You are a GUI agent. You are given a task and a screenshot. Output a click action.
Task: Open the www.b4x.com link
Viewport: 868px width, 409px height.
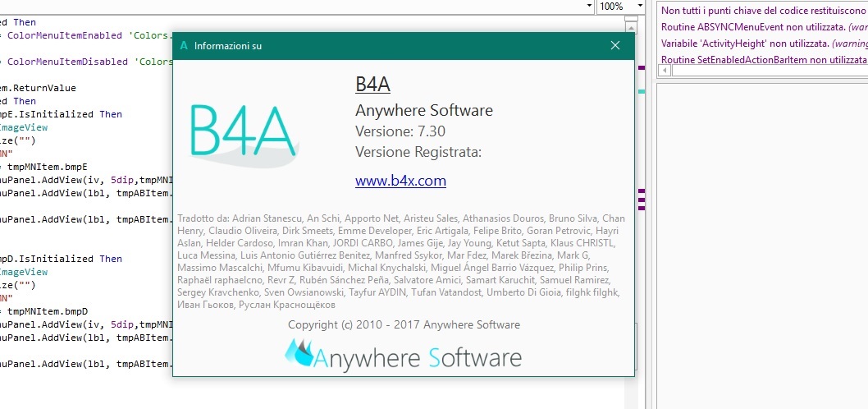pyautogui.click(x=401, y=182)
